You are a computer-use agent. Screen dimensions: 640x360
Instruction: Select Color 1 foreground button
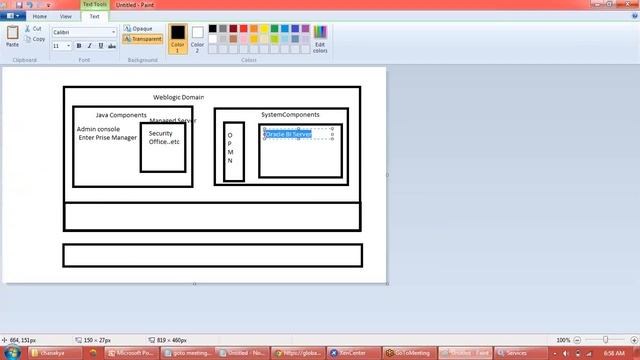click(178, 39)
